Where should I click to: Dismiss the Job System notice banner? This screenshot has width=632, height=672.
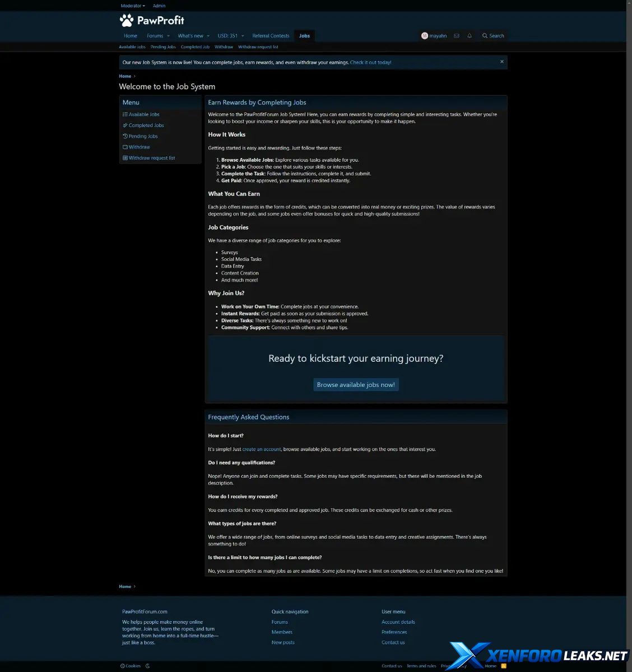click(x=501, y=62)
